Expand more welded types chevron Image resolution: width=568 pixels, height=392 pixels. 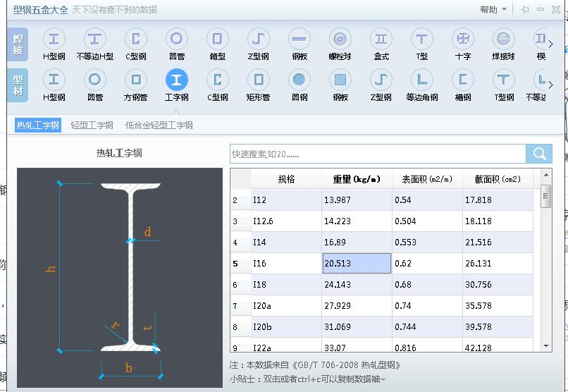point(550,44)
